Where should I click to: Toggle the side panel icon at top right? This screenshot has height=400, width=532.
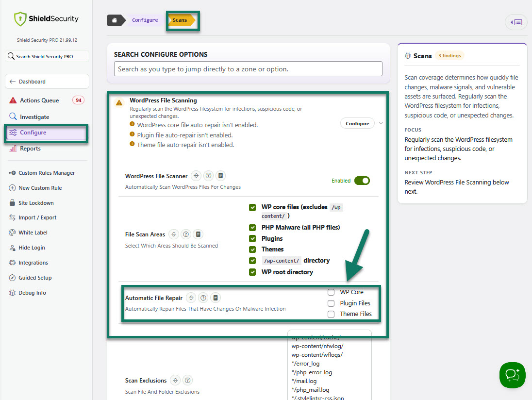516,22
